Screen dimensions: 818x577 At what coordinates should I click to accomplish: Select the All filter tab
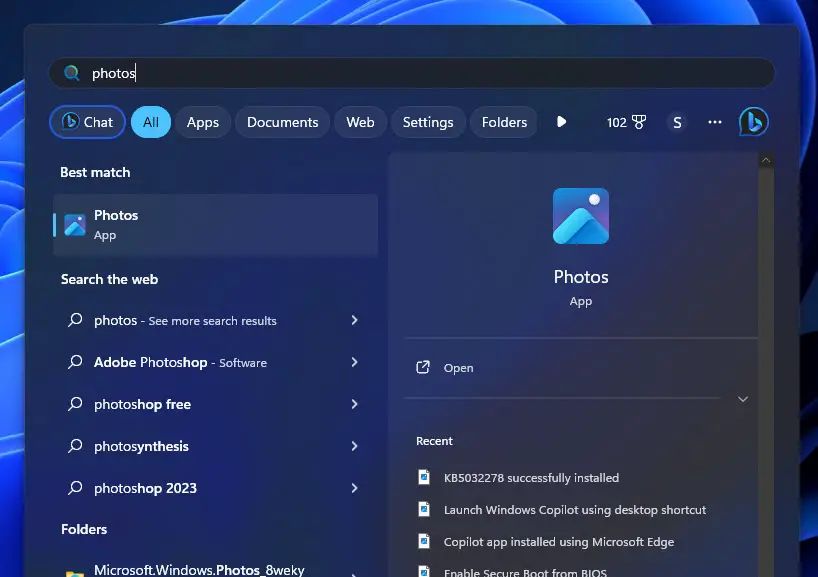click(x=151, y=122)
